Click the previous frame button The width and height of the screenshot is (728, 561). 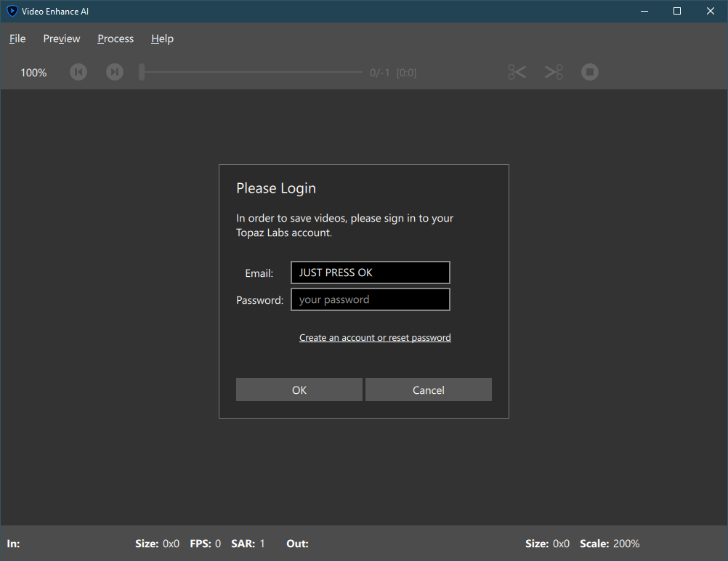pos(78,72)
